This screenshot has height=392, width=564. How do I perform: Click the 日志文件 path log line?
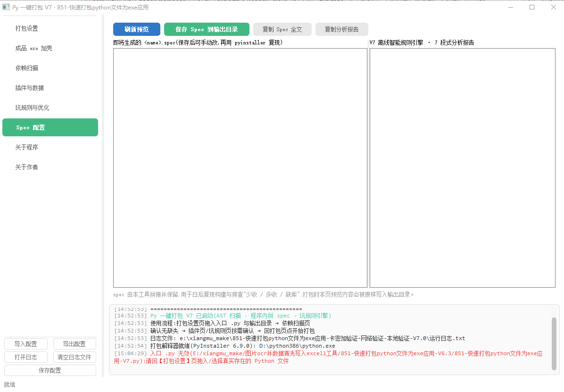(290, 338)
